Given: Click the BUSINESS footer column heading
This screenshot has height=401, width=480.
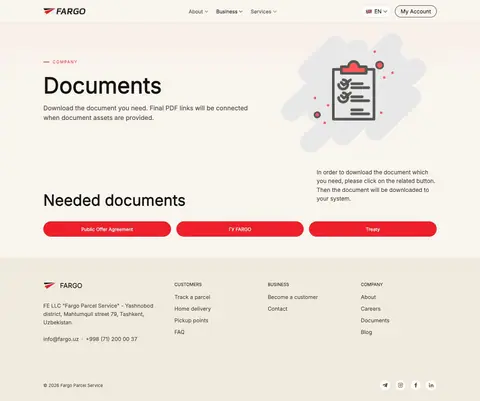Looking at the screenshot, I should pyautogui.click(x=278, y=284).
